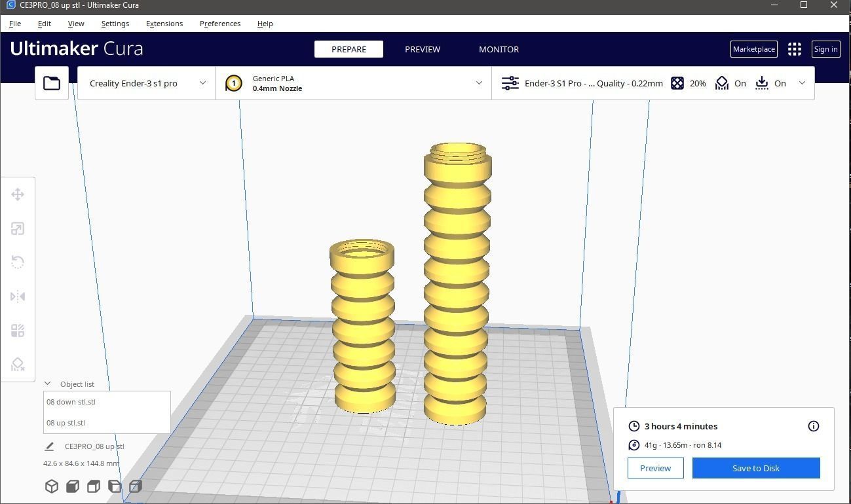Viewport: 851px width, 504px height.
Task: Select the Support Blocker tool
Action: click(x=18, y=365)
